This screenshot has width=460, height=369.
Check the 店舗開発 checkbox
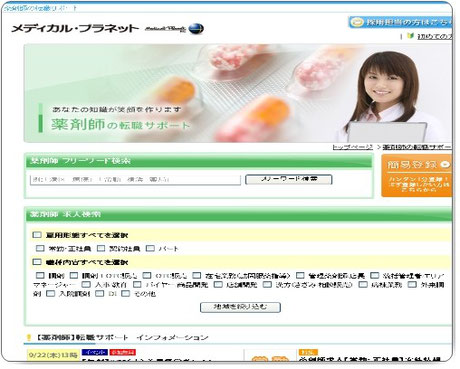pyautogui.click(x=218, y=284)
